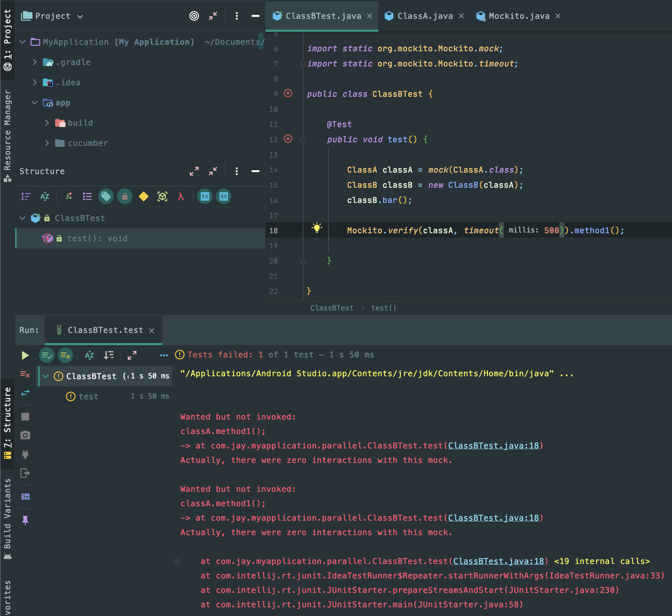Switch to the Mockito.java tab

pyautogui.click(x=519, y=16)
